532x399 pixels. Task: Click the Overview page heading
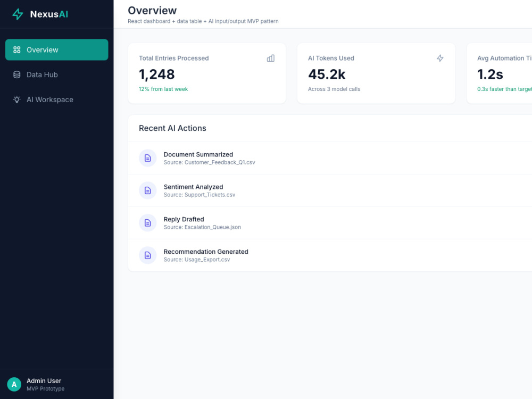[x=152, y=11]
